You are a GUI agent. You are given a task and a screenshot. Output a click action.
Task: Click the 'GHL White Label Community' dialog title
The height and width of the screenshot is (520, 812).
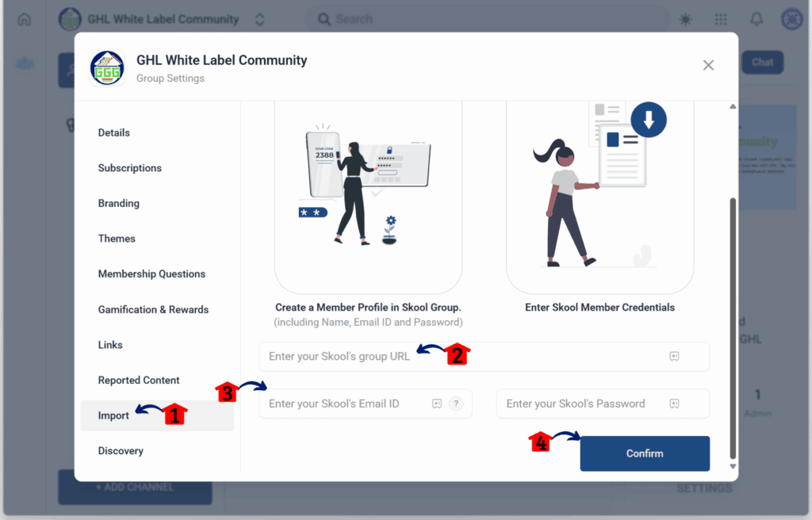click(222, 60)
